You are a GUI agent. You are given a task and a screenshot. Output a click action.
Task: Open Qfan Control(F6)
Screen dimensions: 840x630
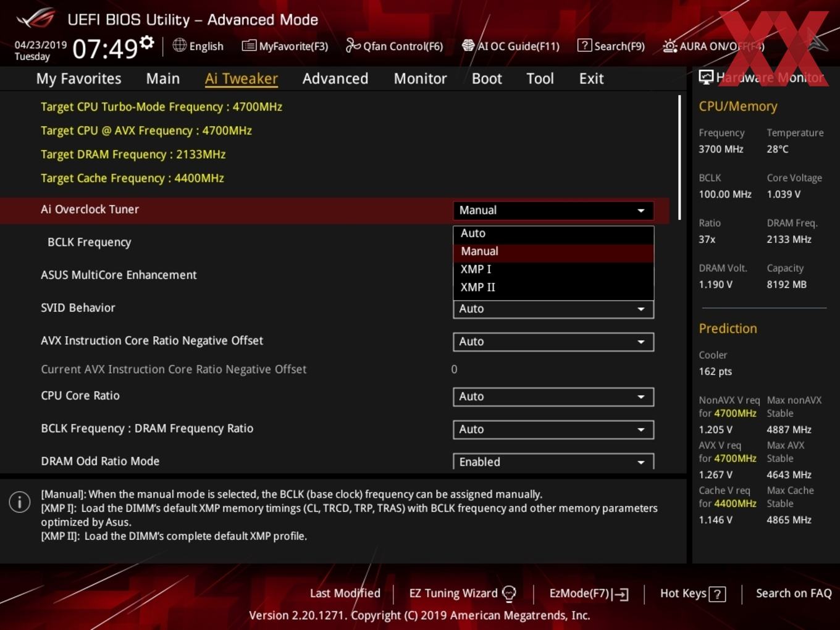394,46
